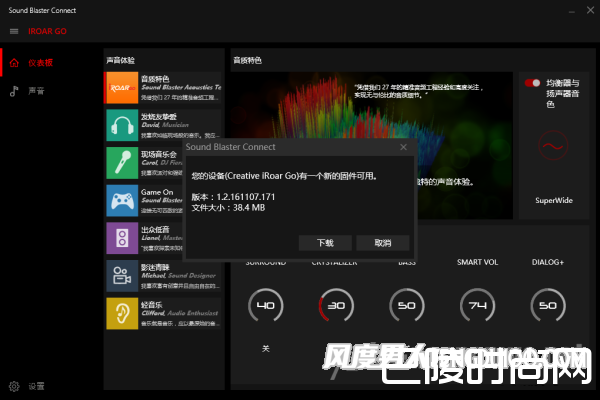Click the SMART VOL label
The width and height of the screenshot is (600, 400).
[x=477, y=262]
